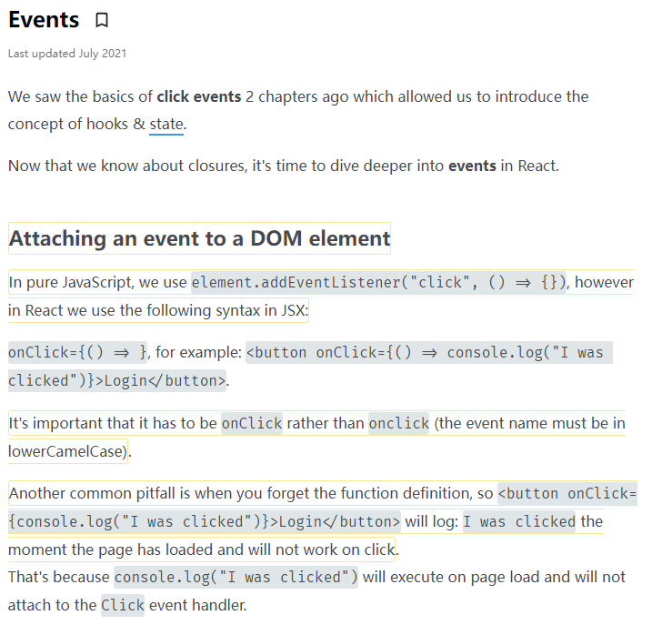Click the "Attaching an event to a DOM element" heading
672x625 pixels.
tap(199, 239)
